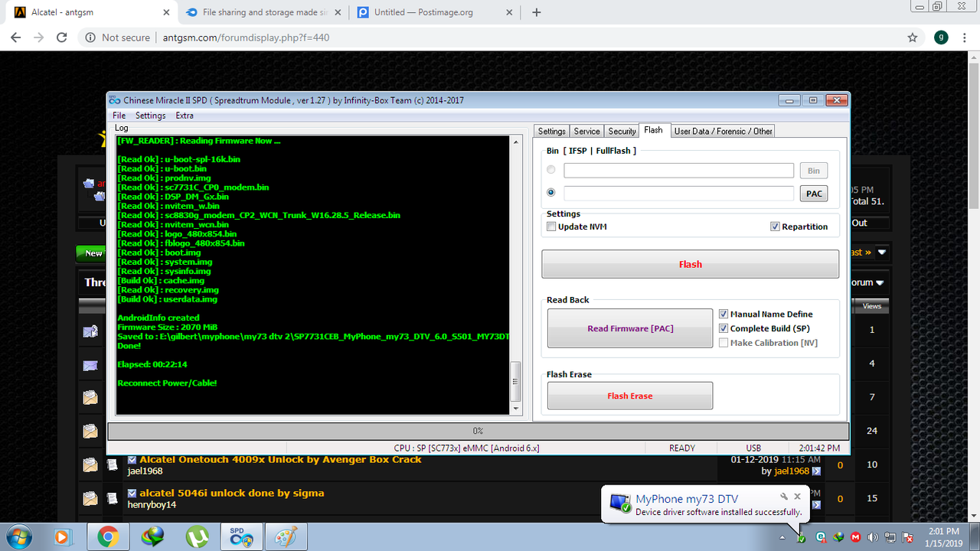Switch to the Service tab

[586, 131]
